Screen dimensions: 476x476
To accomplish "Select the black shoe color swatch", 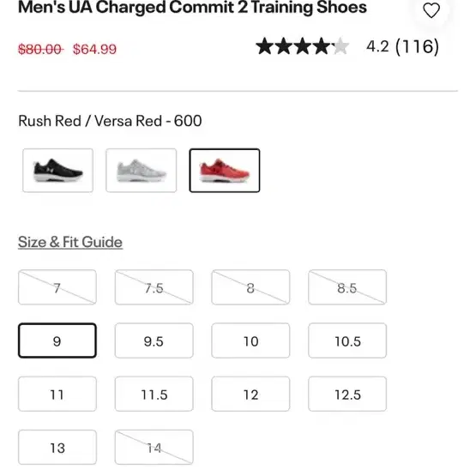I will pos(57,171).
